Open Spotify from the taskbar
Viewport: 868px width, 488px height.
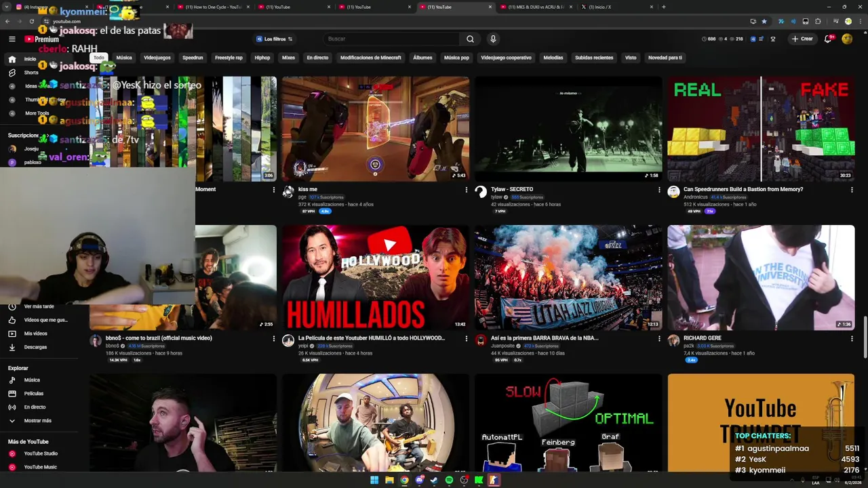(449, 480)
